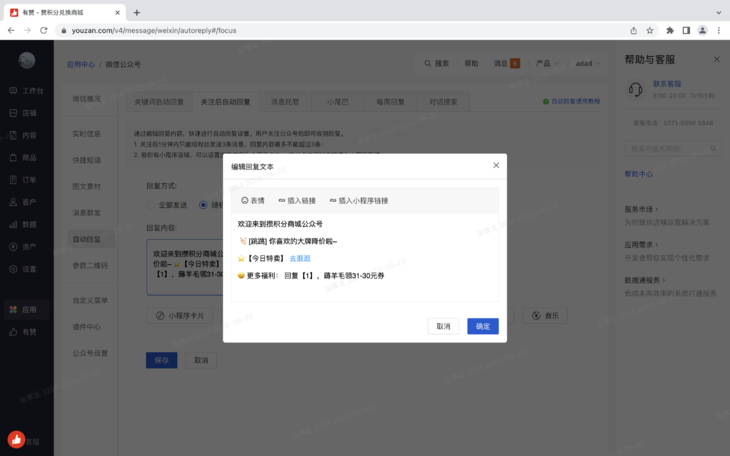Click the thumbs-up feedback icon at bottom left
730x456 pixels.
coord(16,439)
